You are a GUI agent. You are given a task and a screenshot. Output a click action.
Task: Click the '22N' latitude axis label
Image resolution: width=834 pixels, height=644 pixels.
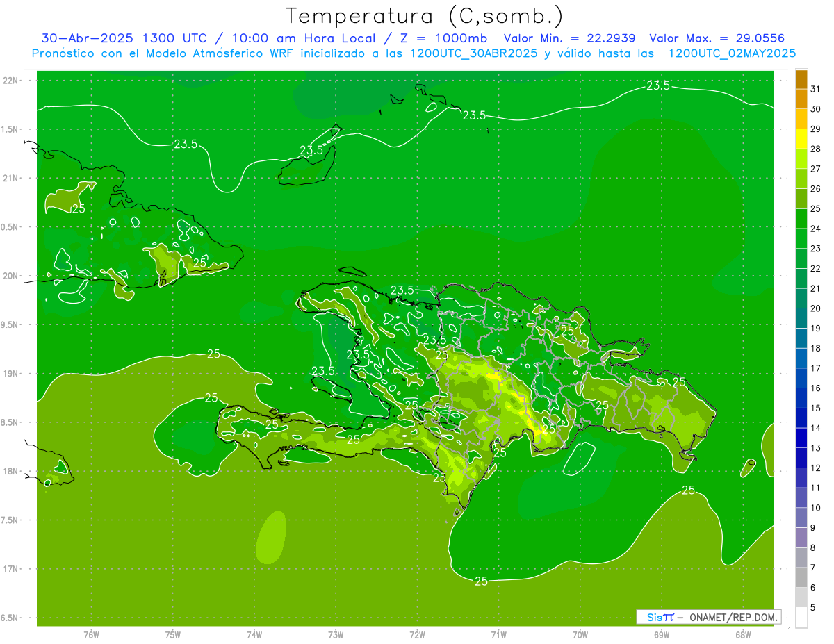12,81
